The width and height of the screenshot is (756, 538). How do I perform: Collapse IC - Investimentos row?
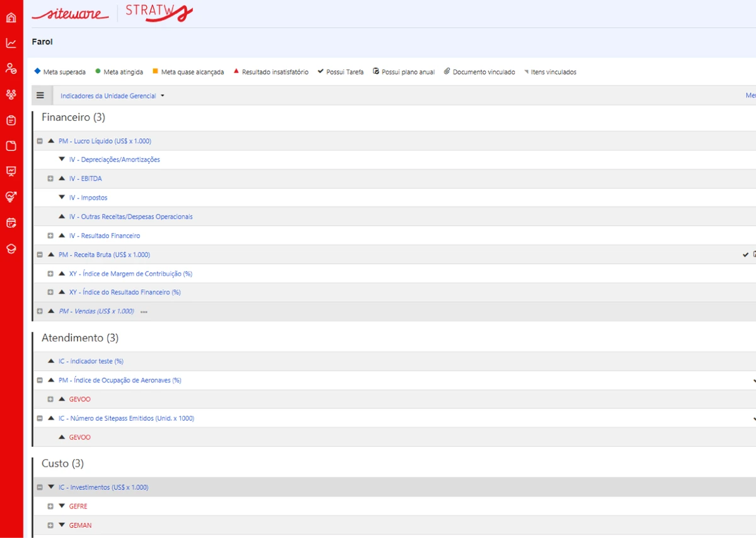(x=40, y=487)
